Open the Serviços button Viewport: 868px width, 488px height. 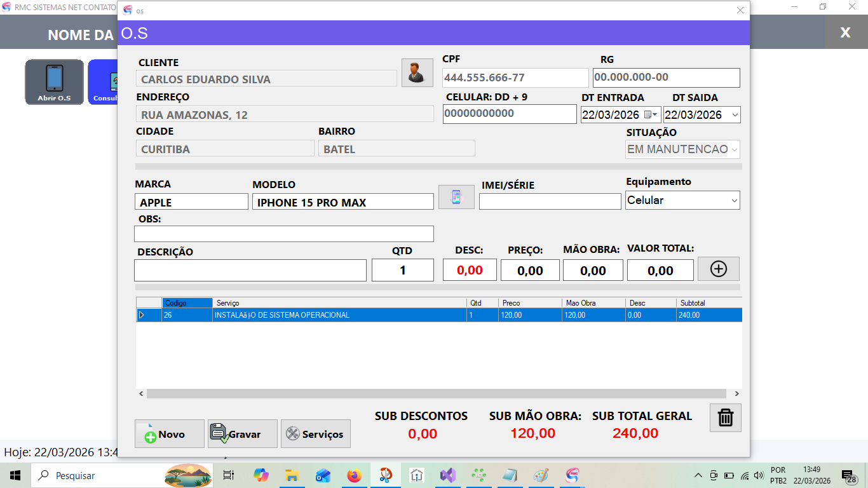[x=316, y=434]
